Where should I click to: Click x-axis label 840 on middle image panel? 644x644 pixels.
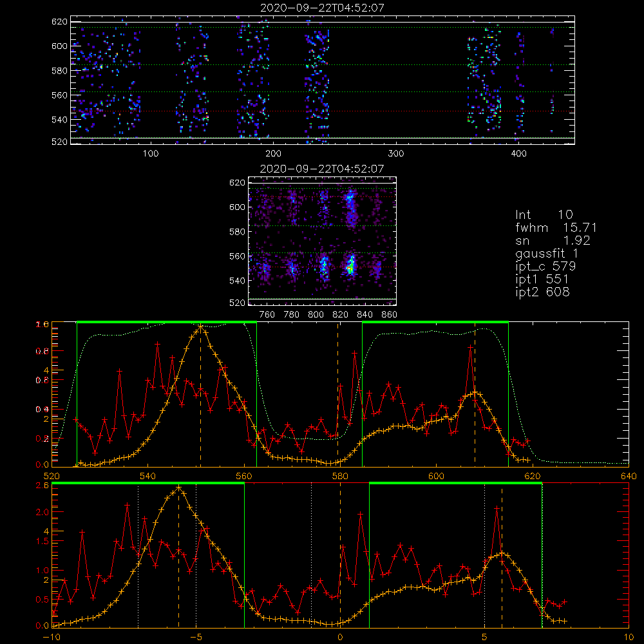click(365, 315)
